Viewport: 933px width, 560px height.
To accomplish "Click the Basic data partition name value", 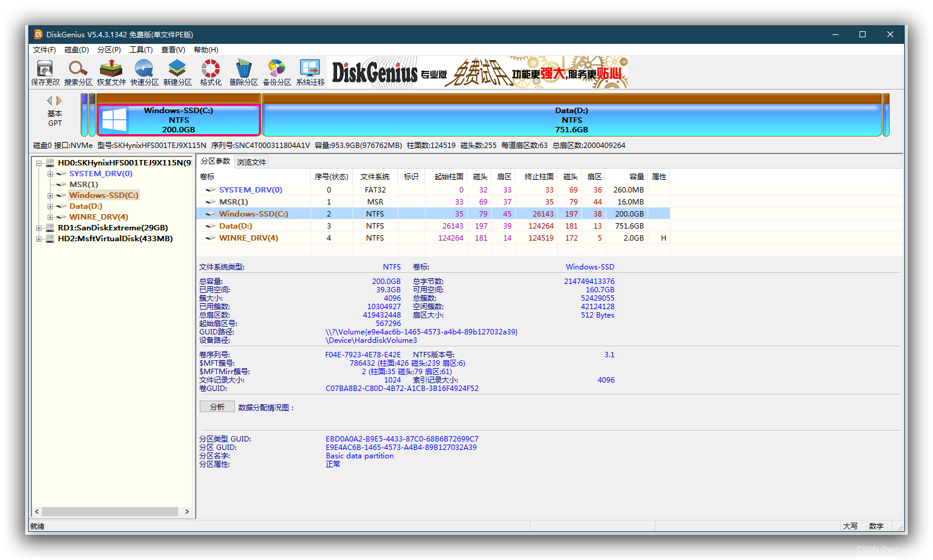I will pos(360,456).
